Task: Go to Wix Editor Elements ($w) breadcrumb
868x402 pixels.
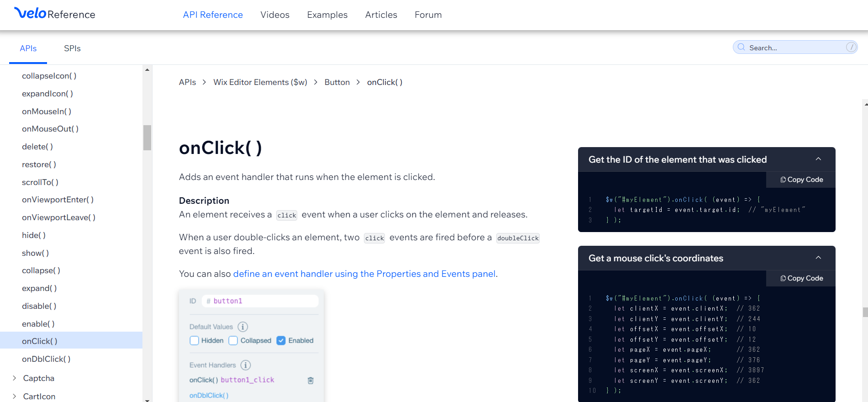Action: coord(260,82)
